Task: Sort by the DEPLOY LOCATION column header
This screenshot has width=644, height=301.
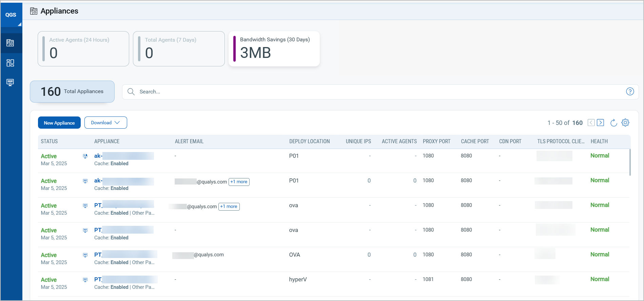Action: pos(309,142)
